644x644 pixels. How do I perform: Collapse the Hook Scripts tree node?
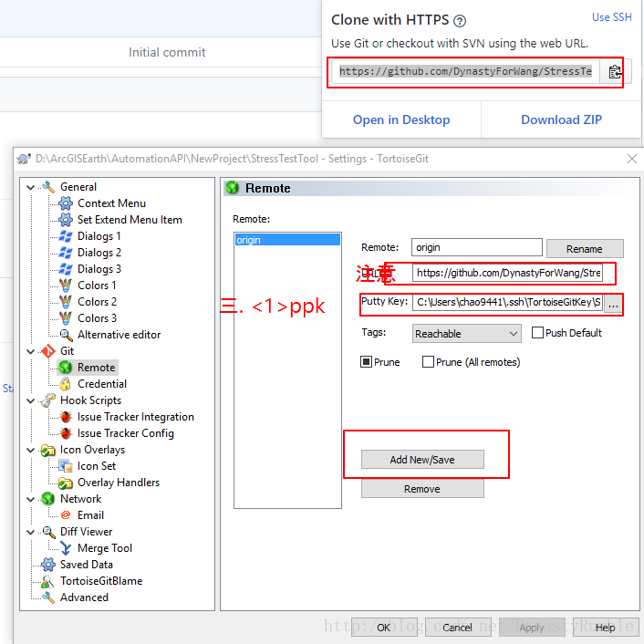point(30,400)
